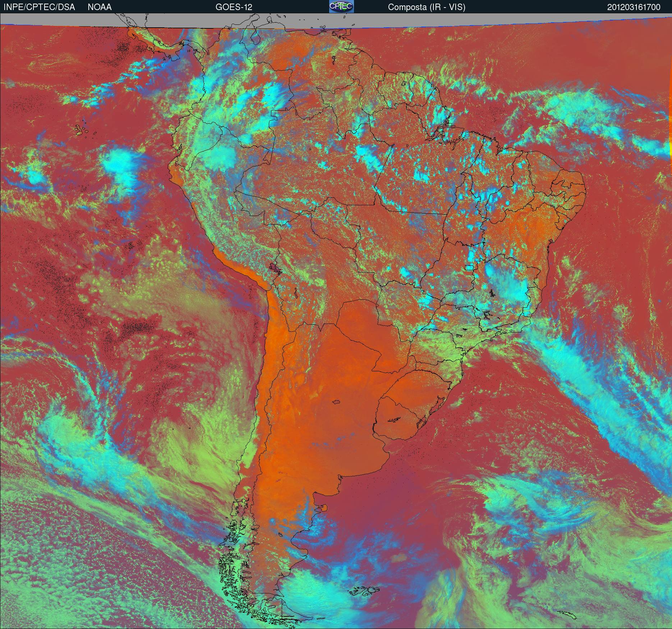Select the GOES-12 satellite label
The width and height of the screenshot is (672, 629).
(x=234, y=7)
